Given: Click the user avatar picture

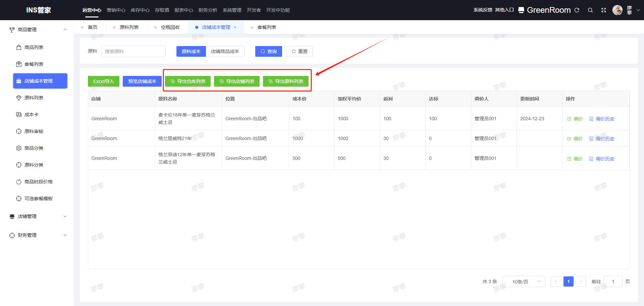Looking at the screenshot, I should [x=617, y=10].
